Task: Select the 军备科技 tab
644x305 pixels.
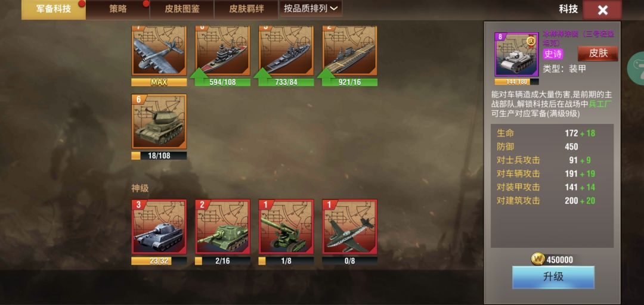Action: tap(54, 10)
